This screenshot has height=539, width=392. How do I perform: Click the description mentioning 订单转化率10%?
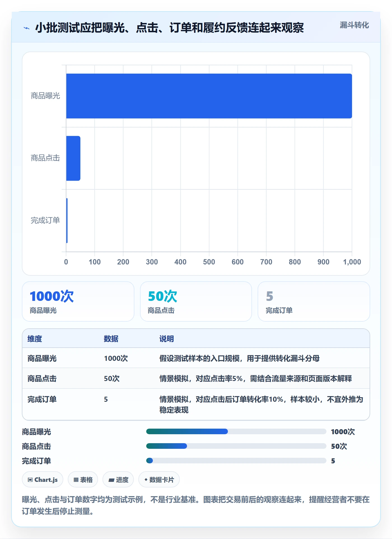click(x=261, y=405)
